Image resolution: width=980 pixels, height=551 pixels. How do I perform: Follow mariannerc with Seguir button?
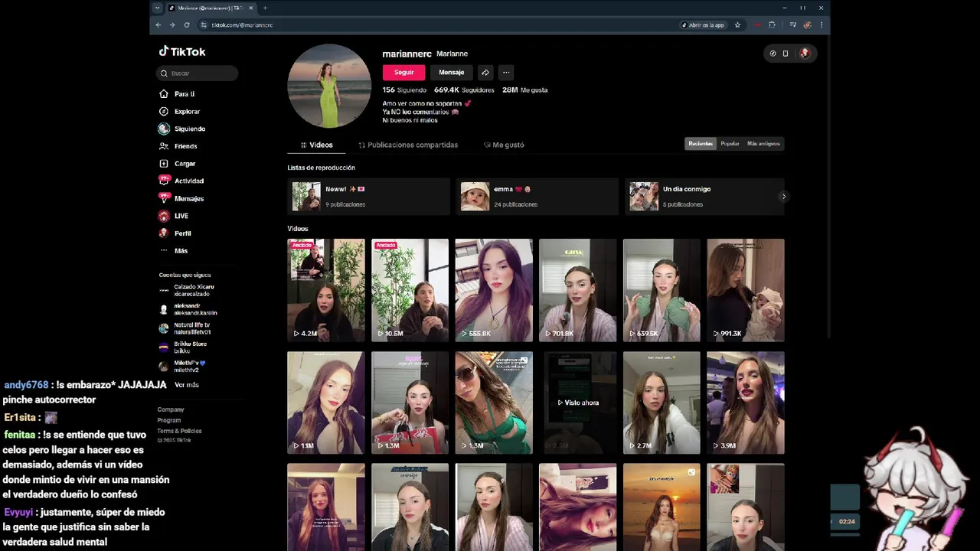[403, 72]
